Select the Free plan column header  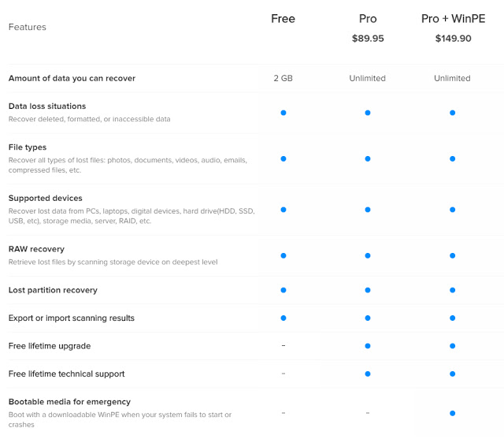283,19
